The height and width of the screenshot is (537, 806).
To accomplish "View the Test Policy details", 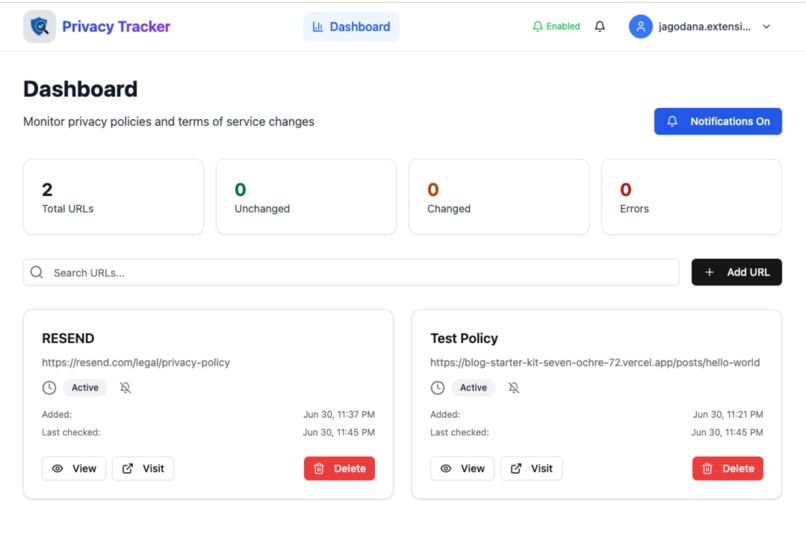I will (x=462, y=468).
